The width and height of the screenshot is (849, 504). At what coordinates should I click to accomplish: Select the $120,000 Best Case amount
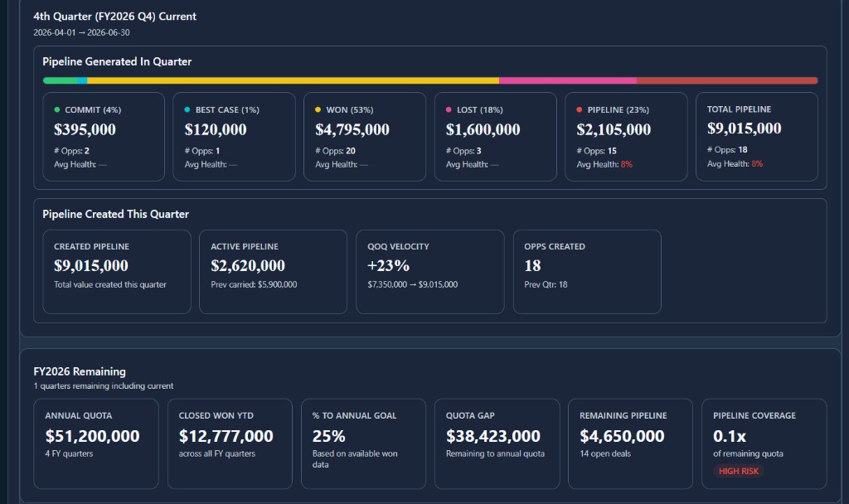pyautogui.click(x=216, y=129)
